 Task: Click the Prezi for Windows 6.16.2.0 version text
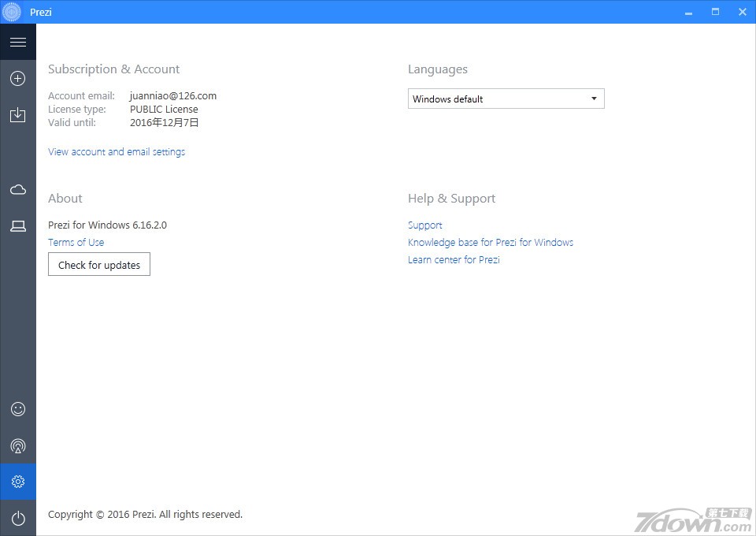(108, 225)
